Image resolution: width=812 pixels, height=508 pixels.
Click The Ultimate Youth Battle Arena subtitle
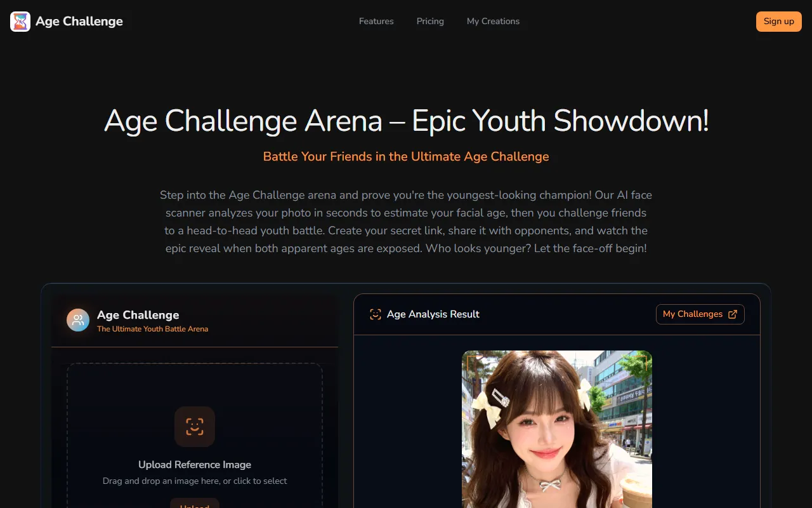click(152, 329)
